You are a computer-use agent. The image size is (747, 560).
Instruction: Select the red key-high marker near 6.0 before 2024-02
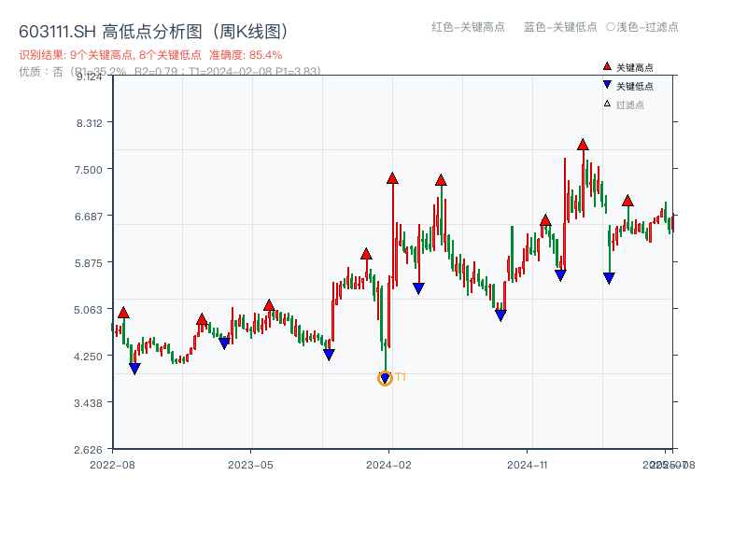click(x=366, y=253)
